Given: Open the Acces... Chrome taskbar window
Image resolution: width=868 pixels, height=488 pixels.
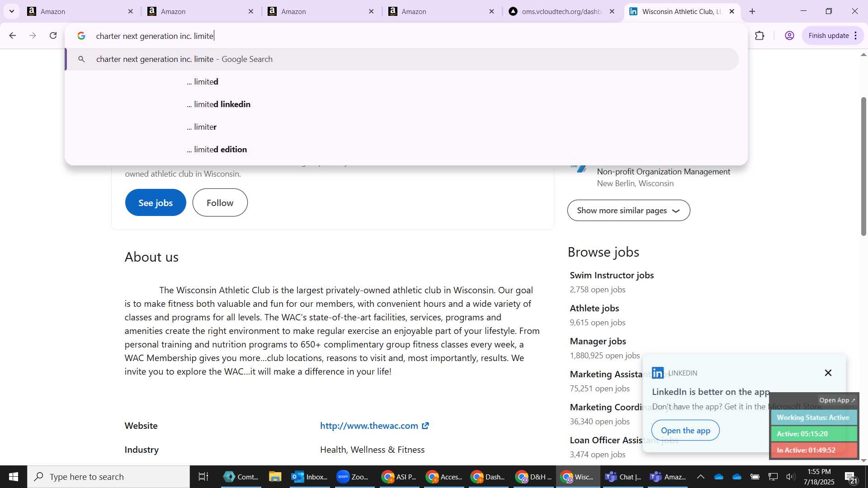Looking at the screenshot, I should 443,477.
